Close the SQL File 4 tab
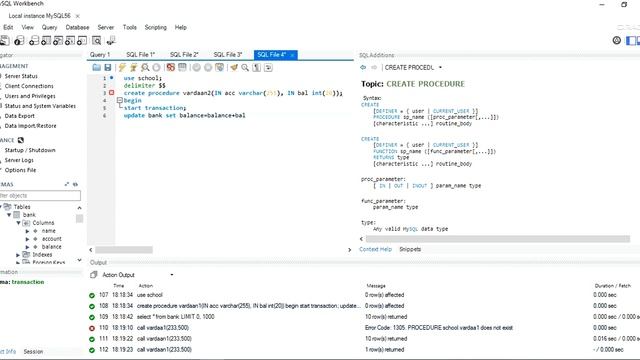Screen dimensions: 640x360 click(292, 55)
